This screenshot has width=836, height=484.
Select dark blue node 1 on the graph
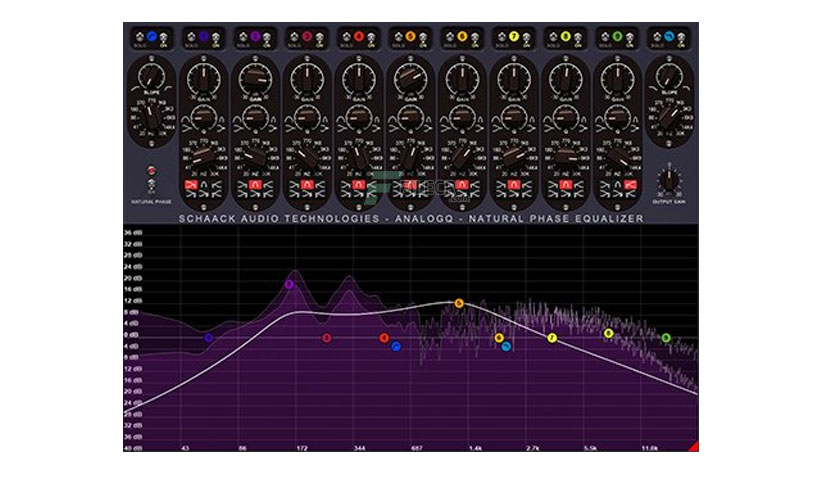click(209, 337)
